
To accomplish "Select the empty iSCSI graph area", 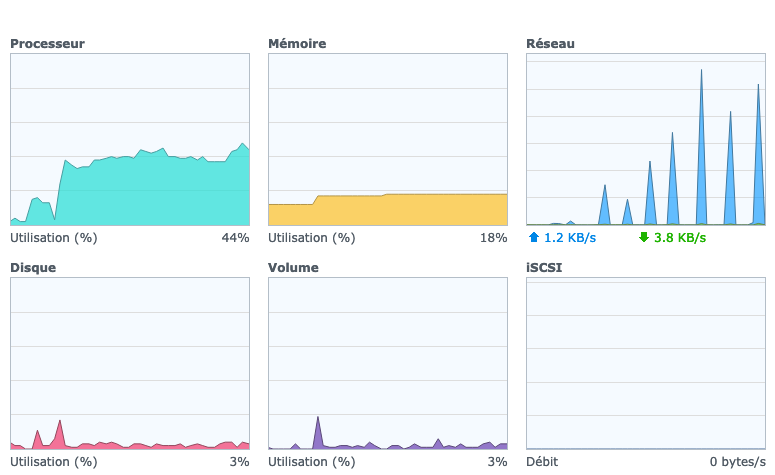I will 645,363.
